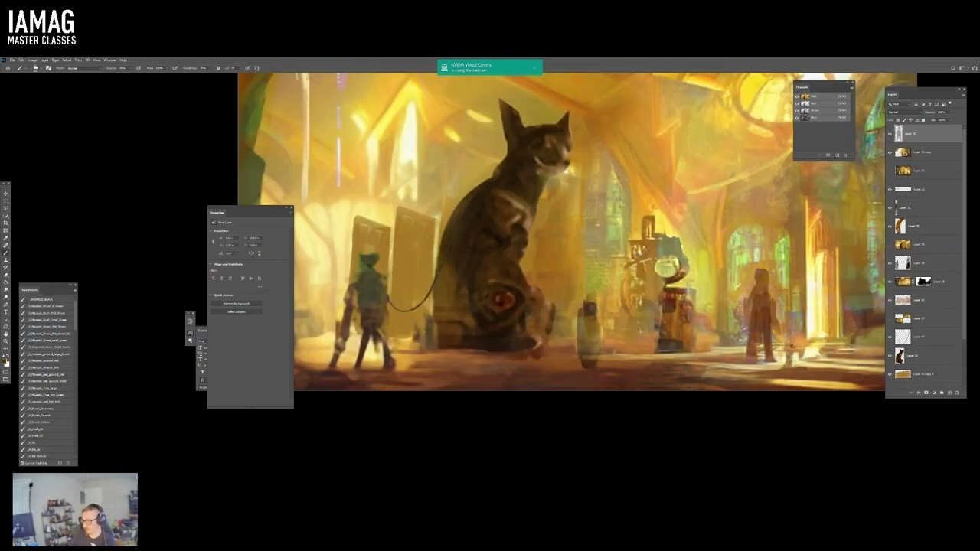The width and height of the screenshot is (980, 551).
Task: Select the Lasso tool
Action: pyautogui.click(x=5, y=208)
